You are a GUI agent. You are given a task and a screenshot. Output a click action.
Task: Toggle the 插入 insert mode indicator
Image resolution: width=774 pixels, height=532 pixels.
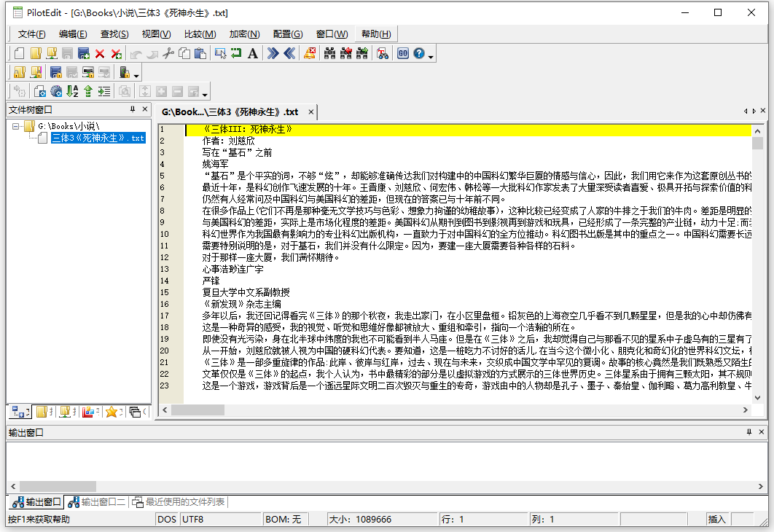click(x=716, y=519)
